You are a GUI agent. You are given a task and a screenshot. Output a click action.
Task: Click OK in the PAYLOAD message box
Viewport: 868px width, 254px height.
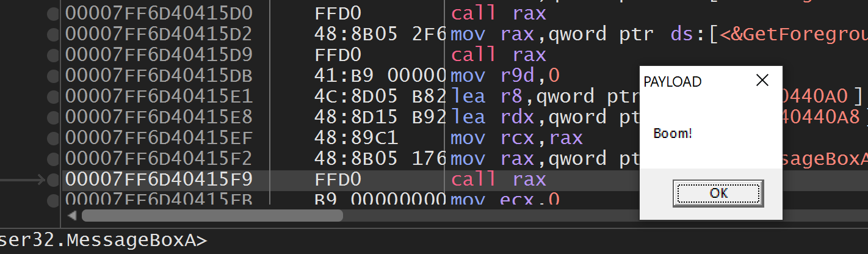click(718, 193)
